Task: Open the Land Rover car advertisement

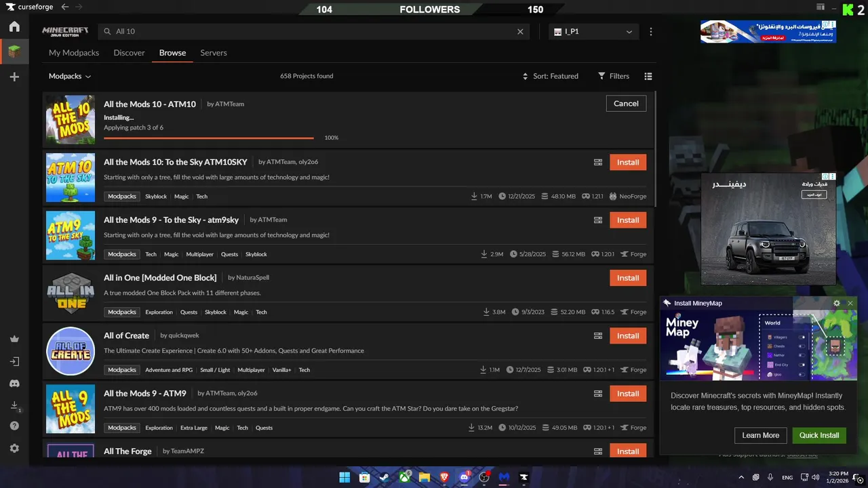Action: point(768,229)
